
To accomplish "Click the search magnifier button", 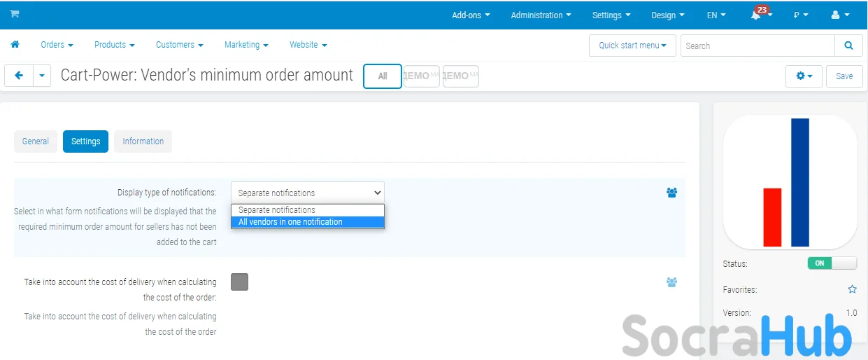I will [848, 46].
